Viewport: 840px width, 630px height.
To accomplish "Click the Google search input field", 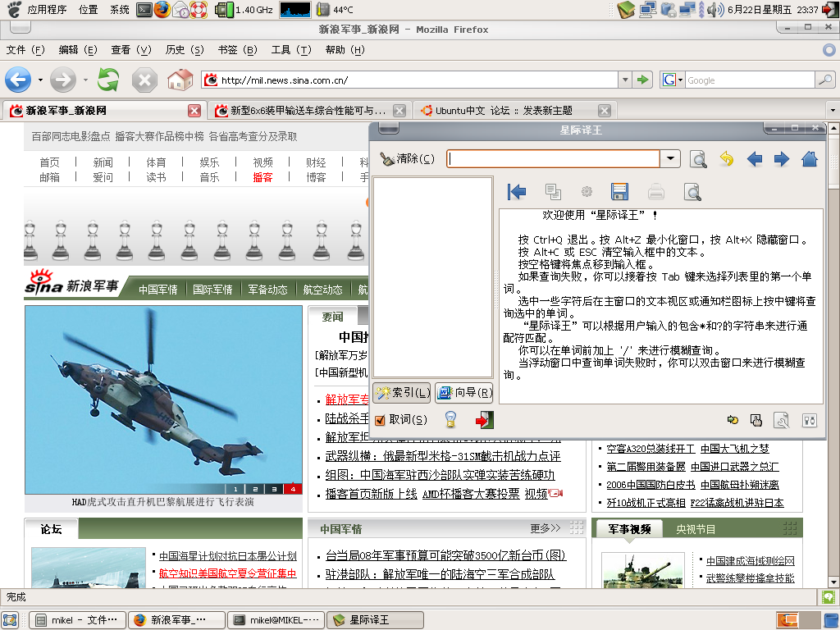I will click(x=750, y=80).
